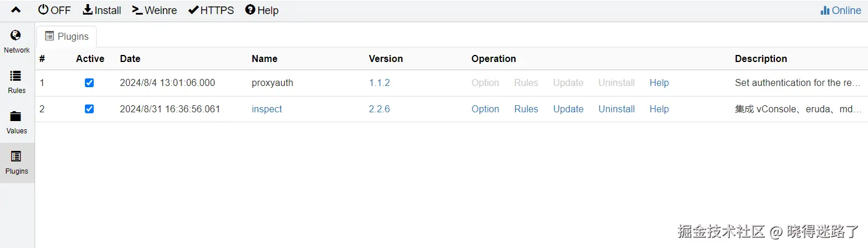Uncheck the inspect plugin Active checkbox

pyautogui.click(x=89, y=109)
